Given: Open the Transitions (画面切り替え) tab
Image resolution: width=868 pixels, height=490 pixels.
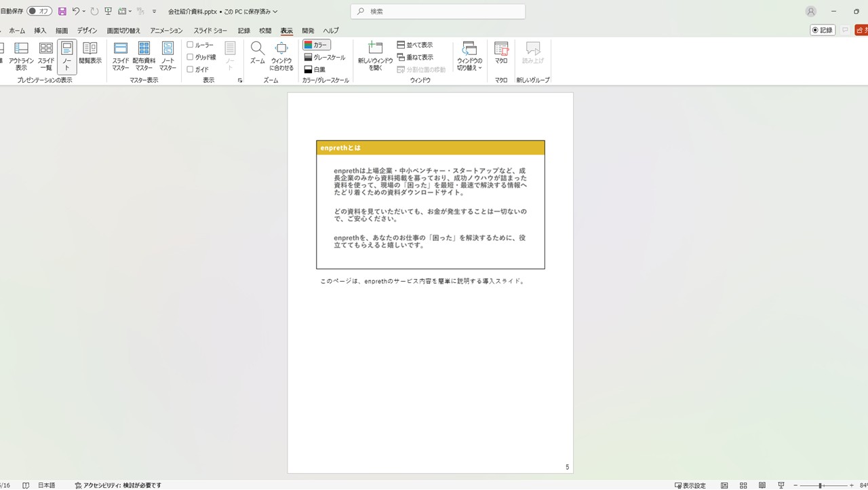Looking at the screenshot, I should [x=123, y=31].
